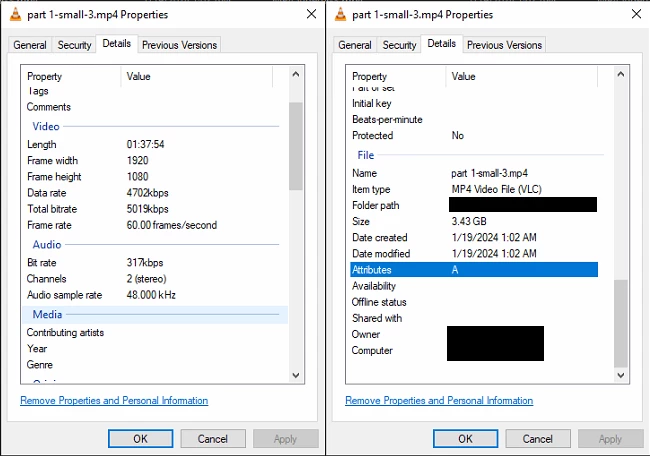
Task: Select the Size value 3.43 GB
Action: [x=469, y=221]
